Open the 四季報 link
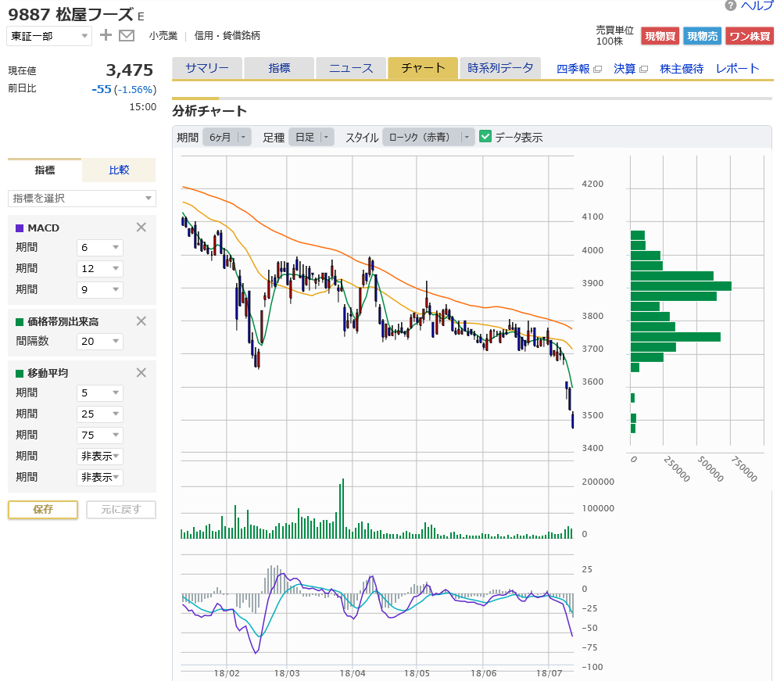This screenshot has width=784, height=681. (x=573, y=69)
